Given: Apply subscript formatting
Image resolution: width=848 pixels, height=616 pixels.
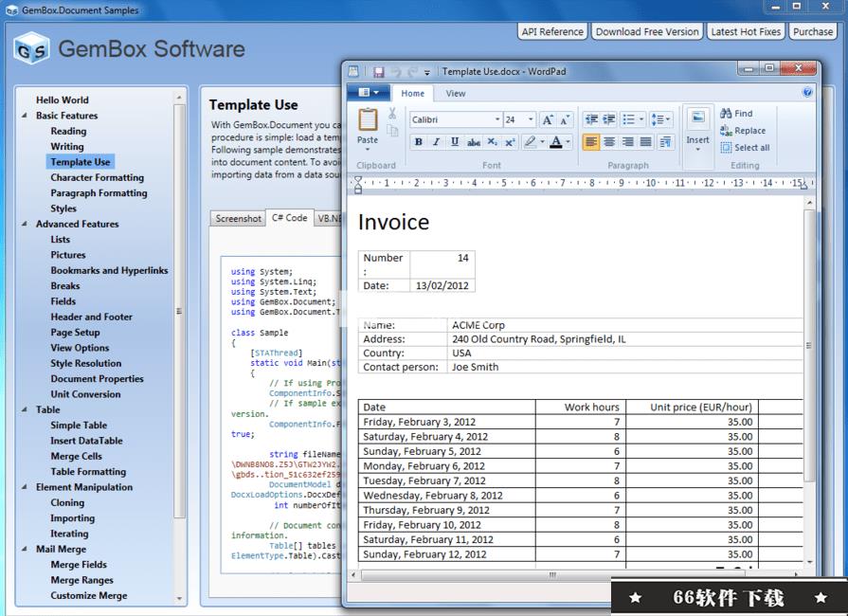Looking at the screenshot, I should coord(492,142).
